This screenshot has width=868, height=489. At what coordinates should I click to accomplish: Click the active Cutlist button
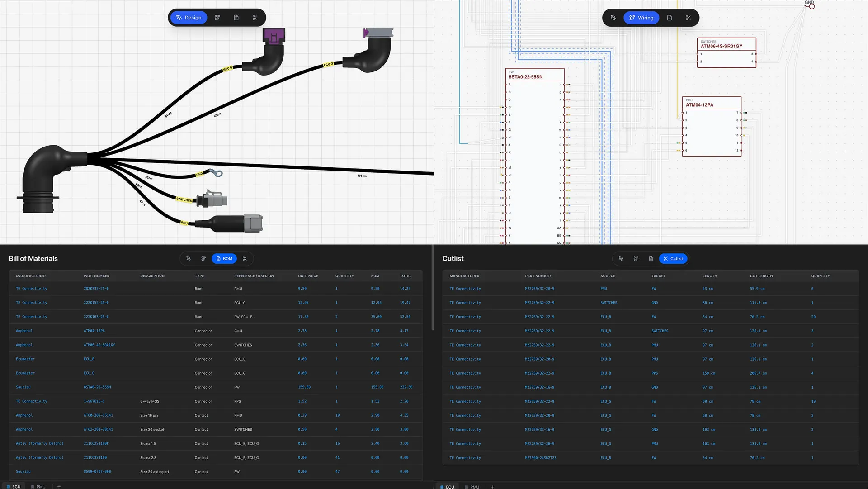point(673,259)
